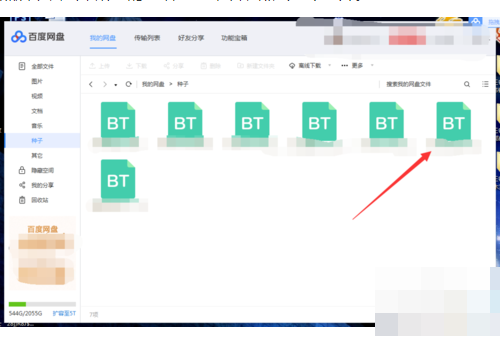Screen dimensions: 500x360
Task: Select the last BT file in top row
Action: pos(453,120)
